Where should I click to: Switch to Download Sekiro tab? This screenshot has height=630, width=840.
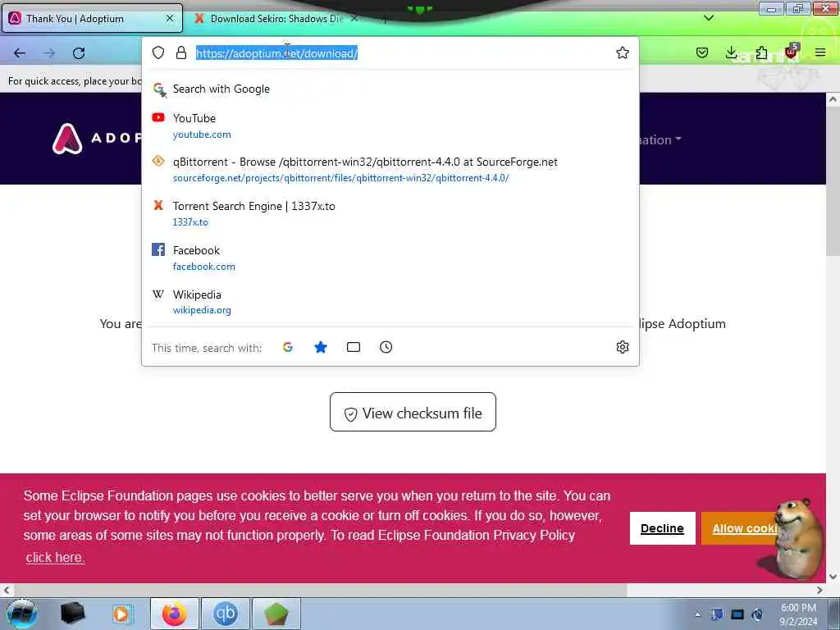(x=276, y=18)
